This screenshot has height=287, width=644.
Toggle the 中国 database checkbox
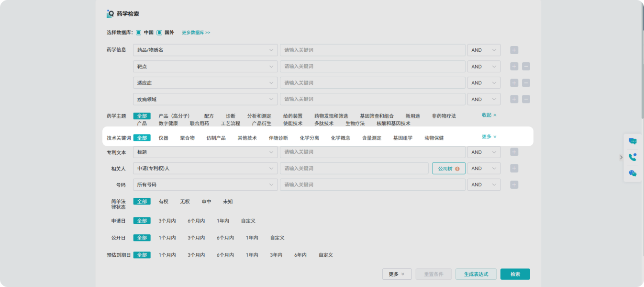pyautogui.click(x=138, y=33)
